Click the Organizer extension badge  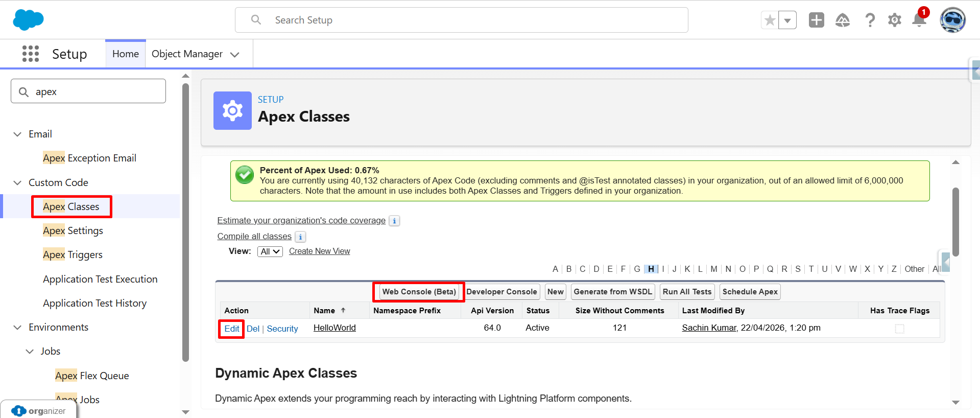click(x=39, y=411)
